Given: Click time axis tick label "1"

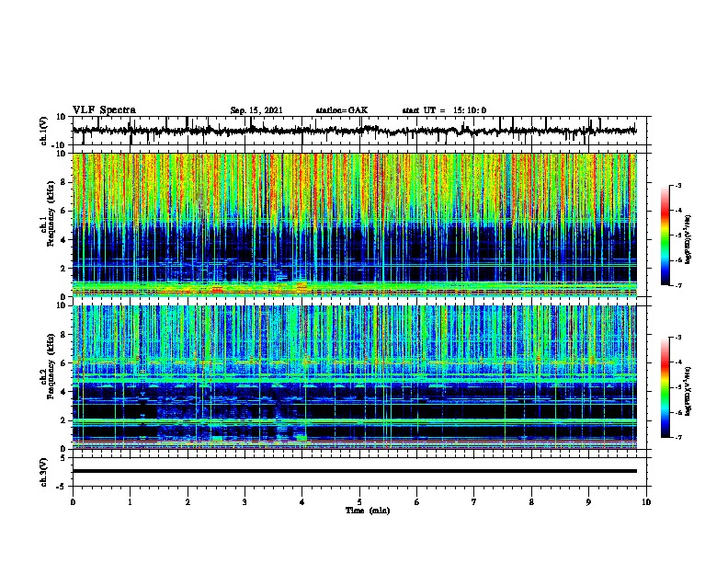Looking at the screenshot, I should (x=130, y=501).
